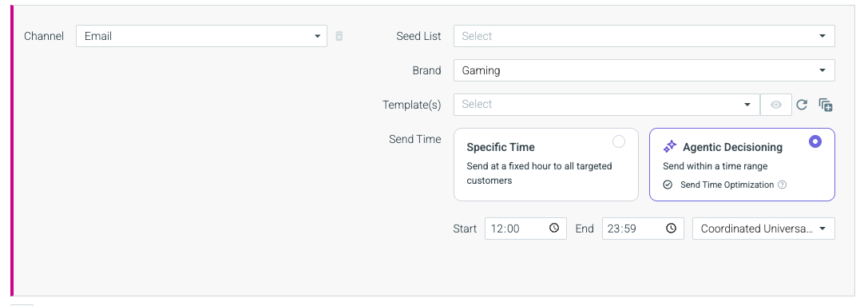This screenshot has height=306, width=868.
Task: Open the Channel Email dropdown
Action: click(201, 36)
